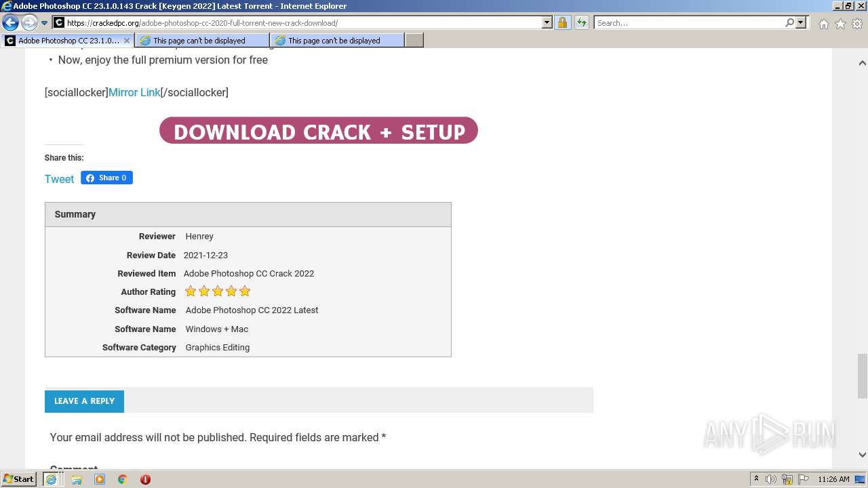
Task: Click the Search box in toolbar
Action: pyautogui.click(x=689, y=23)
